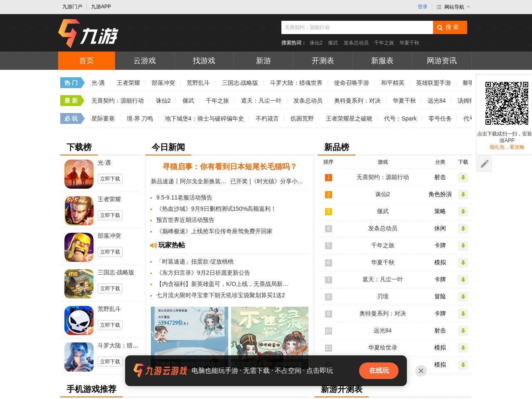Click the pencil feedback icon on the right sidebar
Image resolution: width=532 pixels, height=399 pixels.
[x=484, y=164]
